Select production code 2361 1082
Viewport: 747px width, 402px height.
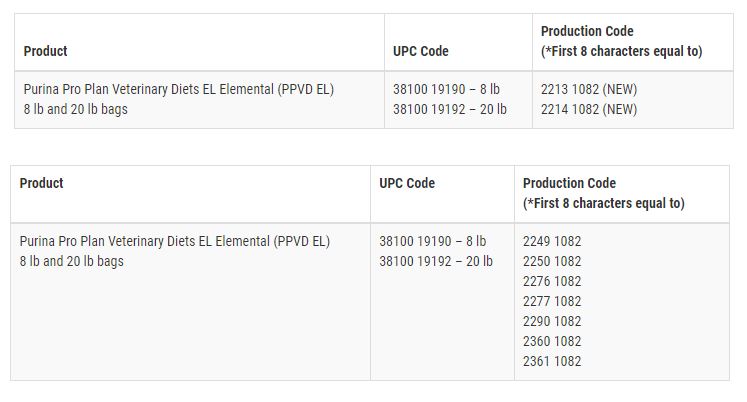point(552,361)
